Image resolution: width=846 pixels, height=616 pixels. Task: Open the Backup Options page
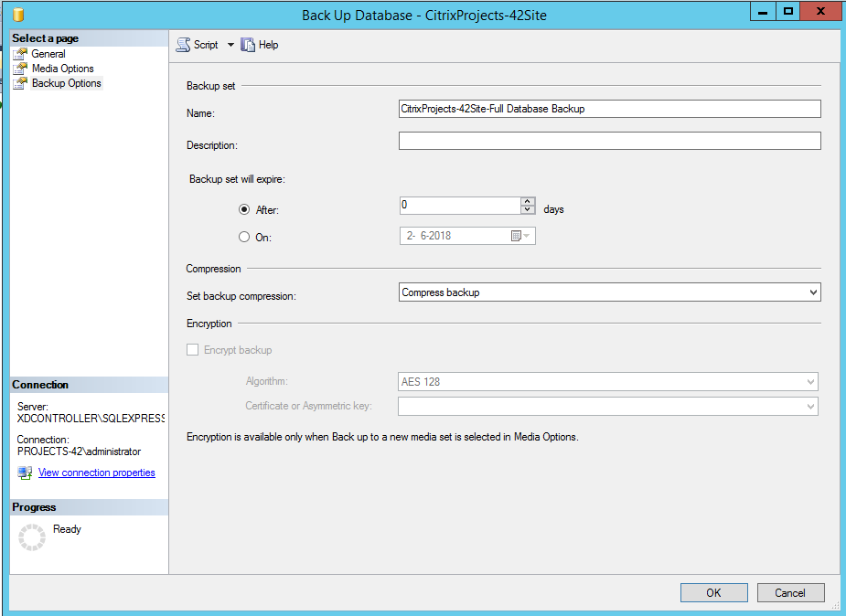pyautogui.click(x=67, y=83)
